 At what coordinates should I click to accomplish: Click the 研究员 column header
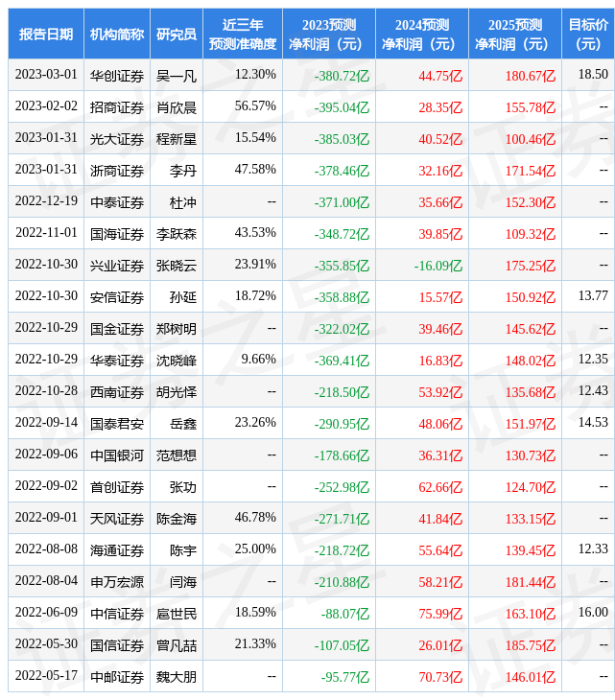tap(177, 35)
